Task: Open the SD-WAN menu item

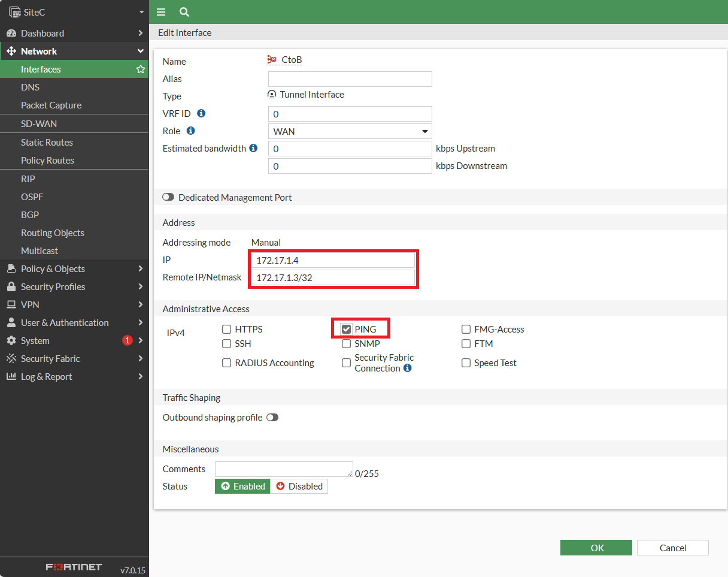Action: tap(74, 123)
